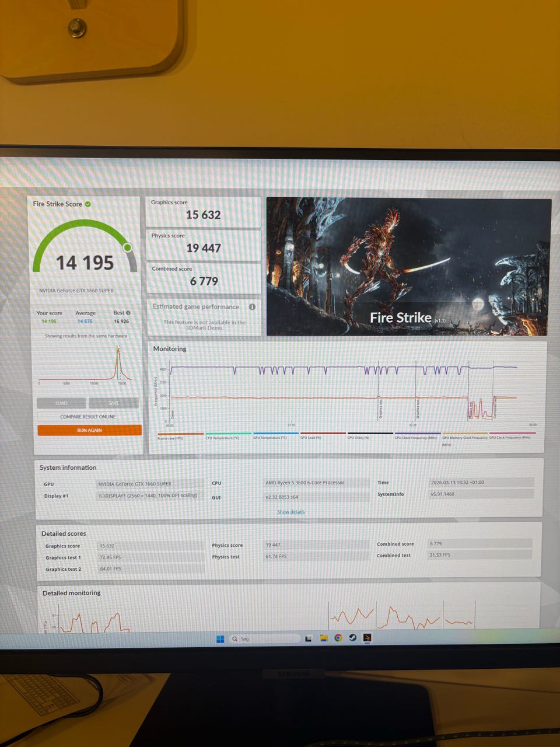Open the Show details link

(291, 512)
